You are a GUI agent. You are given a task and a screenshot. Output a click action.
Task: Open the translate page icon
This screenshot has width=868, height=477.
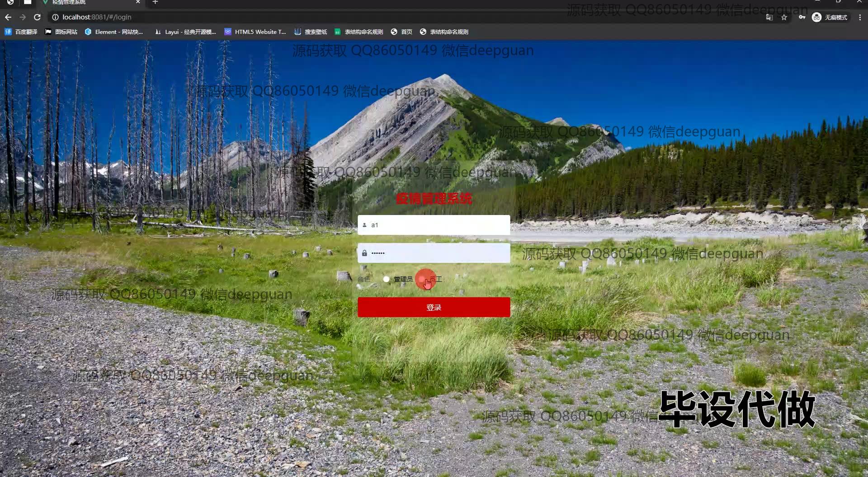click(769, 17)
